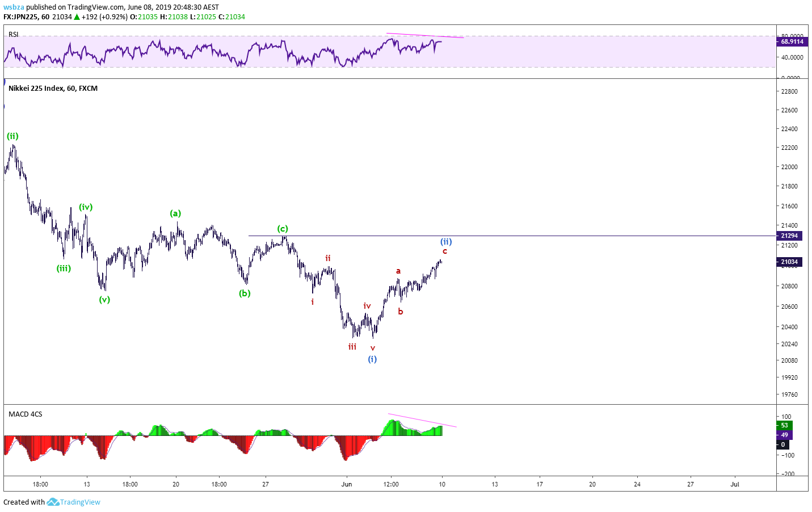Select the C:21034 close value

(x=232, y=16)
